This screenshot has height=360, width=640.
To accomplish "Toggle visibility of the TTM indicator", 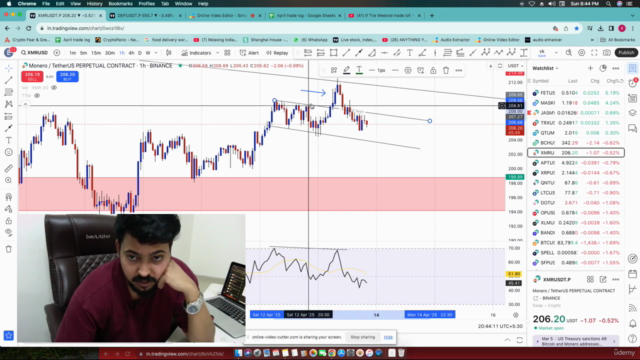I will (37, 96).
